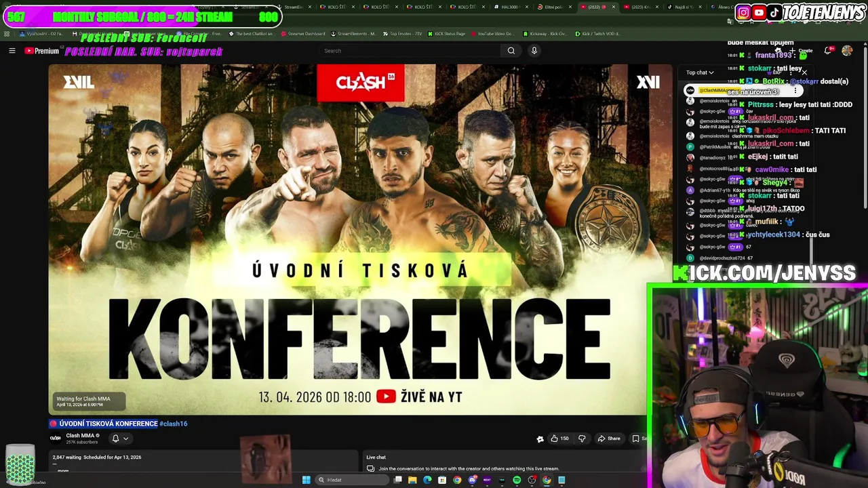The width and height of the screenshot is (868, 488).
Task: Open the pinned message three-dot menu
Action: tap(795, 91)
